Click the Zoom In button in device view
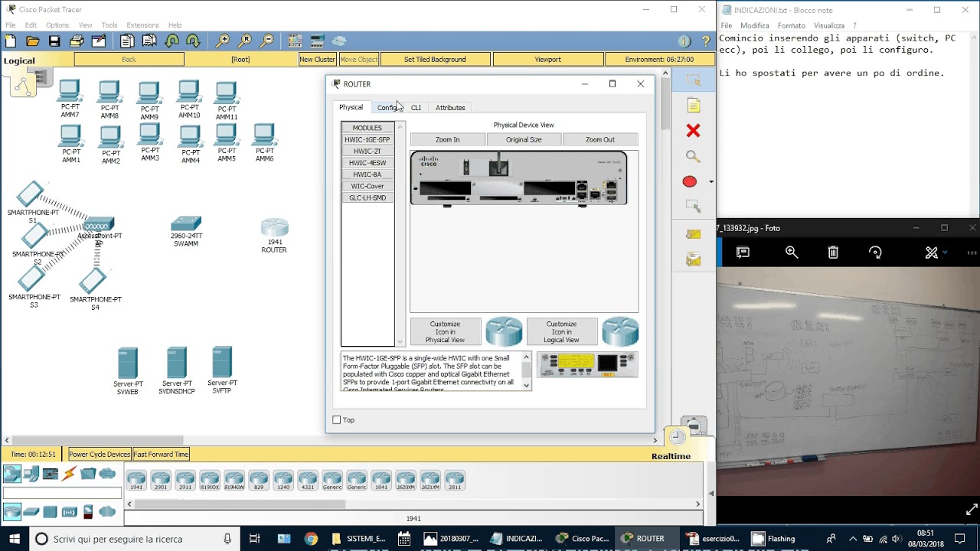The height and width of the screenshot is (551, 980). click(448, 139)
